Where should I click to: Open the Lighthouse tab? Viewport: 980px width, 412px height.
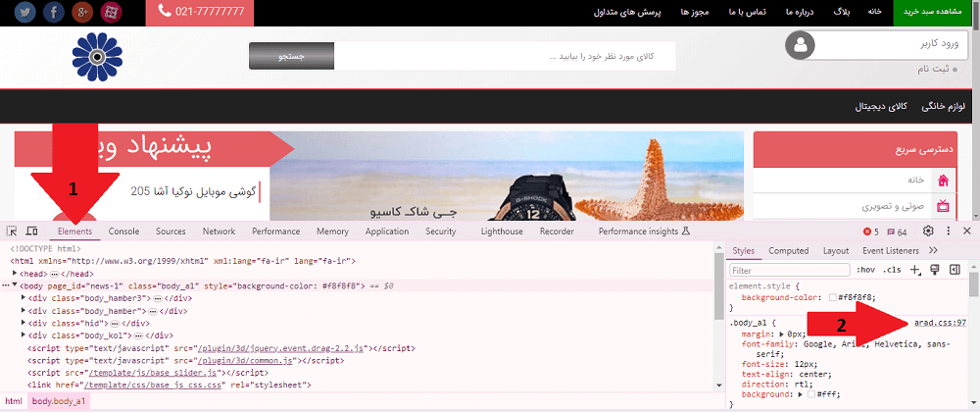pyautogui.click(x=502, y=232)
